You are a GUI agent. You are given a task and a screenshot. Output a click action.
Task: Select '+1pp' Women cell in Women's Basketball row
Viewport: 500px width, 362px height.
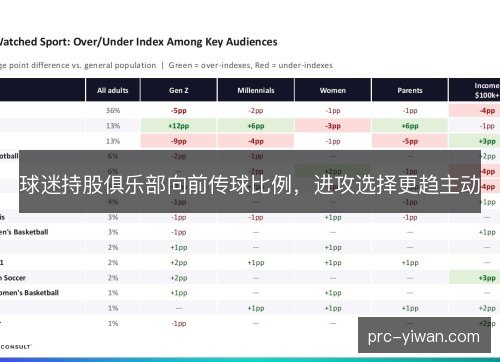click(333, 293)
